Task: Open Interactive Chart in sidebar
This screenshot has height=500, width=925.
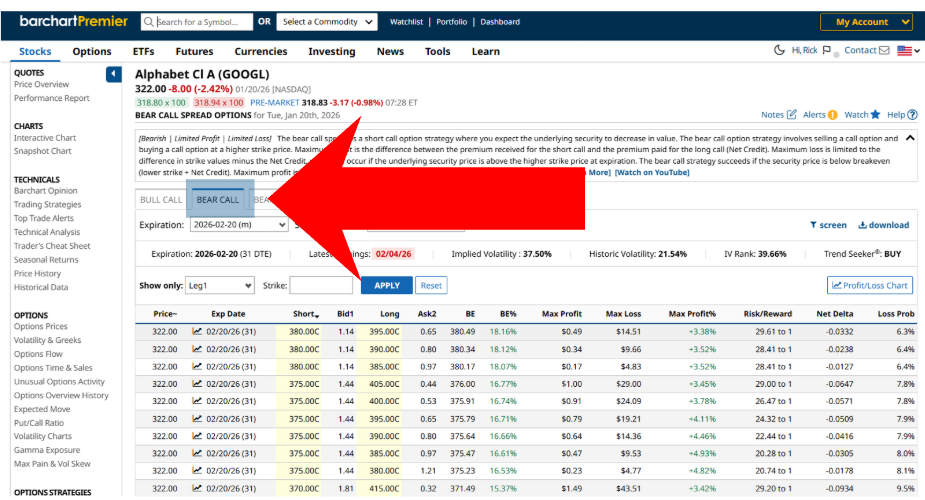Action: click(x=45, y=138)
